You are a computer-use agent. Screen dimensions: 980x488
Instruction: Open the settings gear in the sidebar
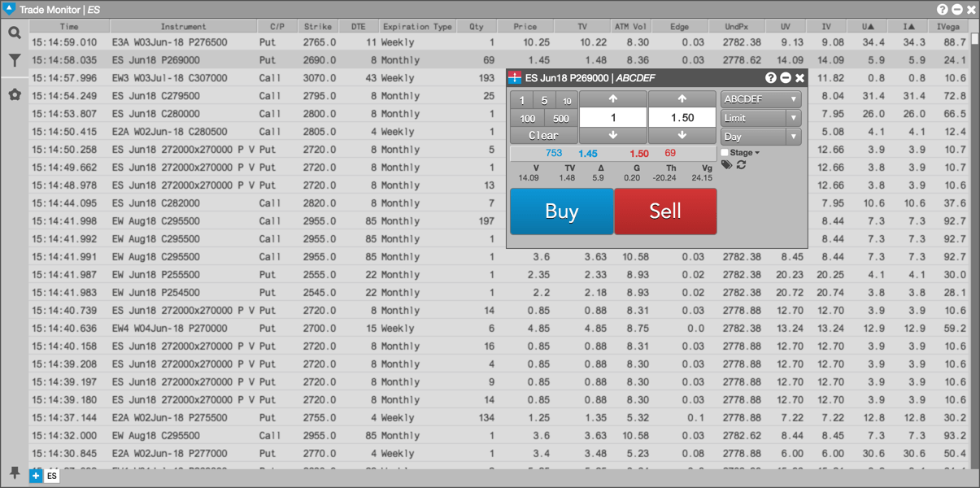pyautogui.click(x=15, y=94)
